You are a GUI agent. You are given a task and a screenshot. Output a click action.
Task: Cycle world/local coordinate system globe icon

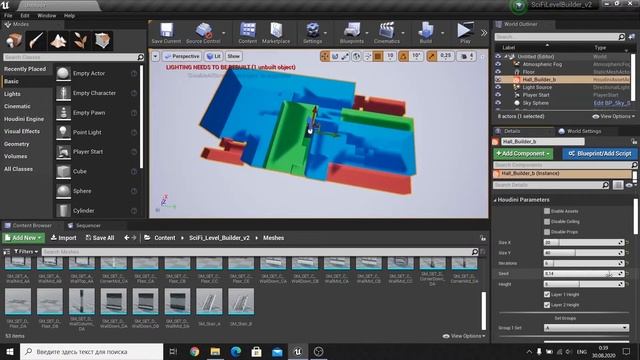click(356, 56)
